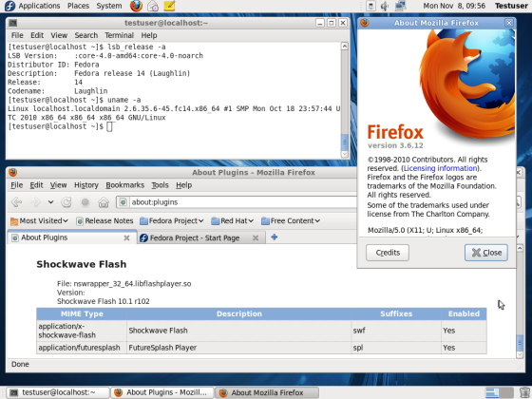
Task: Open Firefox Help menu
Action: tap(184, 185)
